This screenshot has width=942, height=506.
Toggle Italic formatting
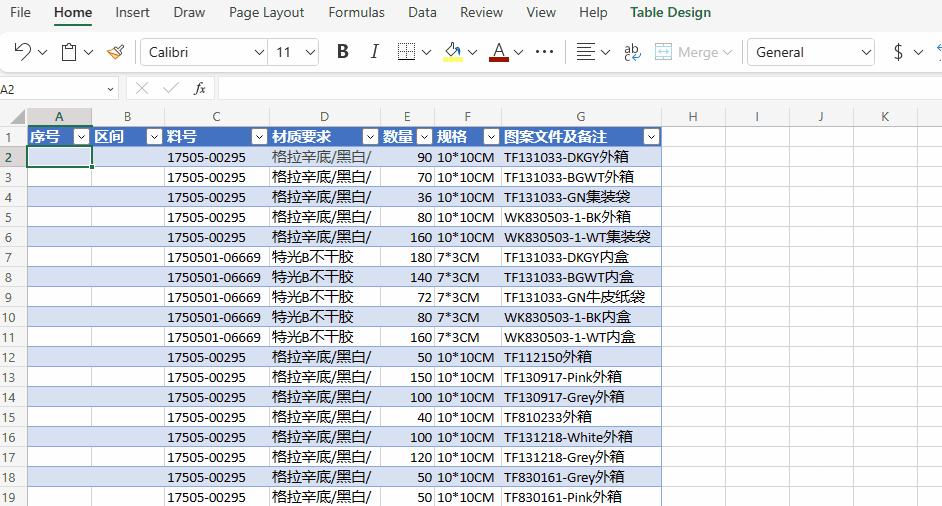point(374,52)
